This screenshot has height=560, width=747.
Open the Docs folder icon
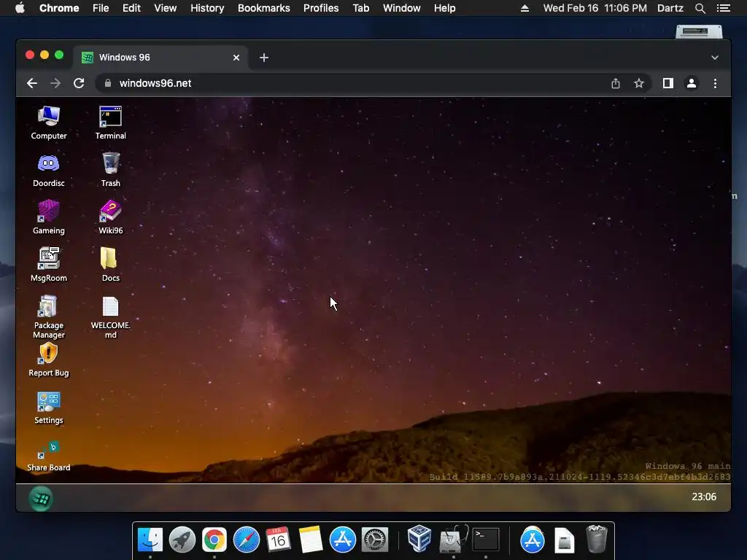111,265
